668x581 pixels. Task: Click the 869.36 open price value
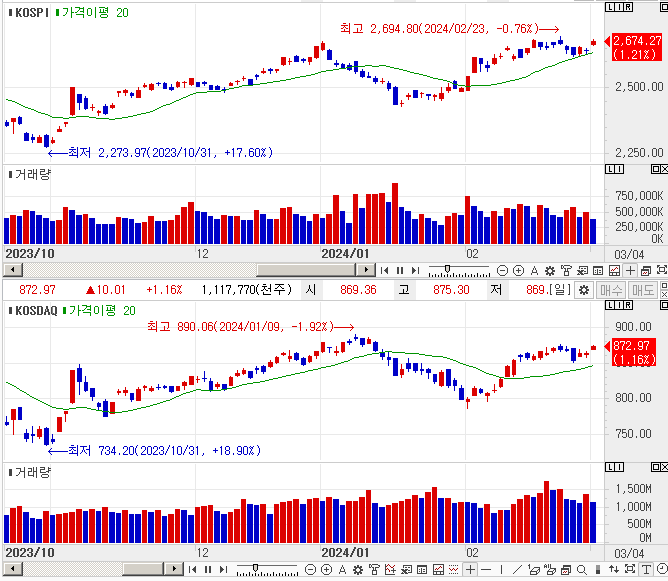pos(358,290)
